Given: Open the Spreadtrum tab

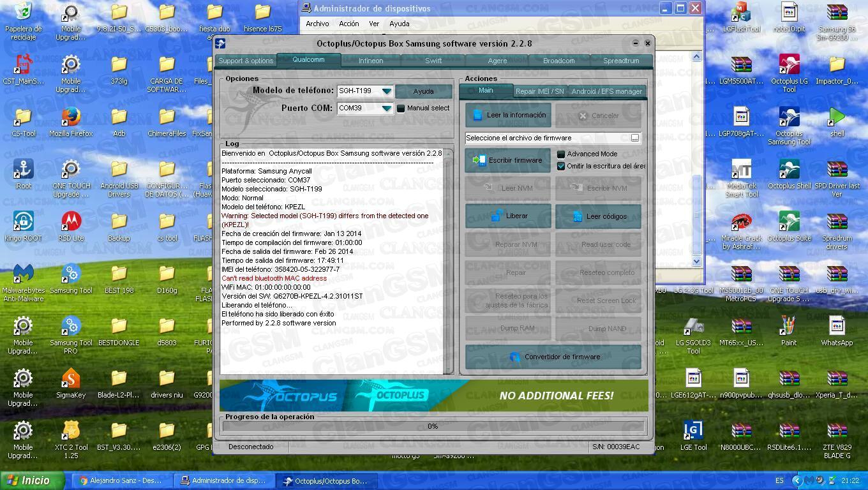Looking at the screenshot, I should pyautogui.click(x=621, y=61).
